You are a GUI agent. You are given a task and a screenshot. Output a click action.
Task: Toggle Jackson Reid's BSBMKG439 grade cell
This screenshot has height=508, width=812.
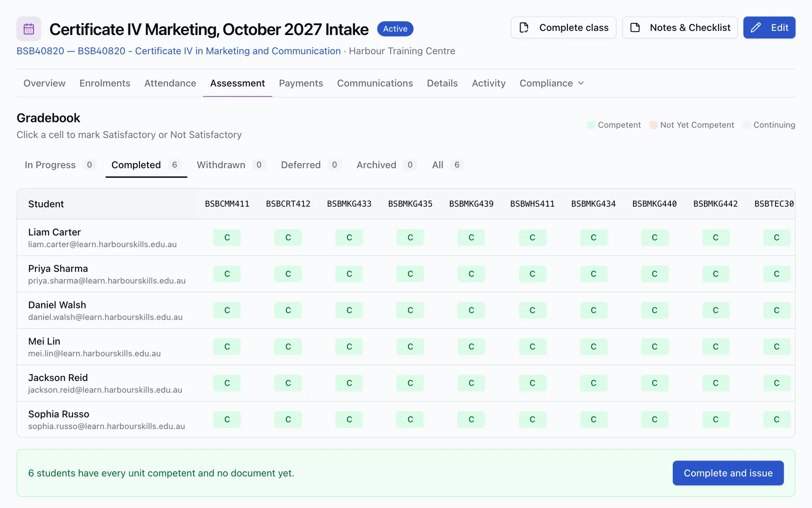471,383
